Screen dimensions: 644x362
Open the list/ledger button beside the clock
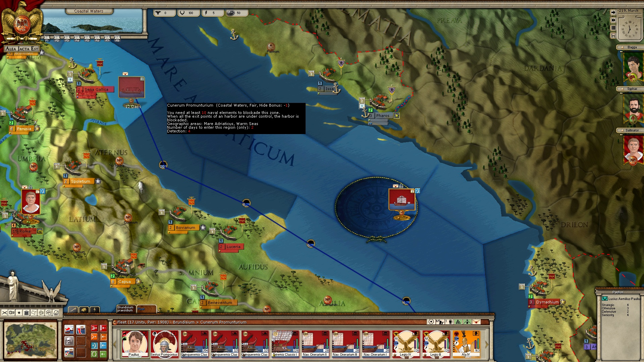[613, 28]
